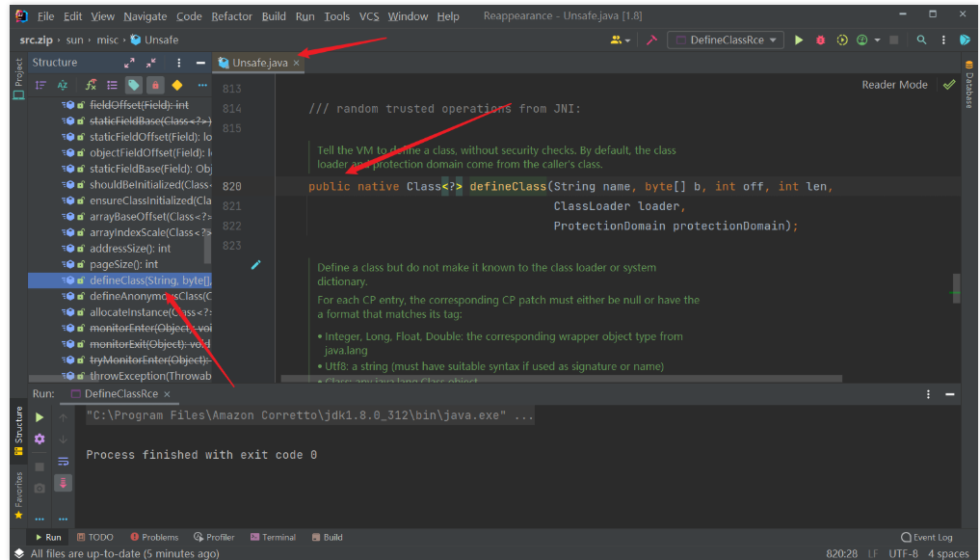Start debugging with the red bug icon
This screenshot has height=560, width=980.
click(x=821, y=40)
